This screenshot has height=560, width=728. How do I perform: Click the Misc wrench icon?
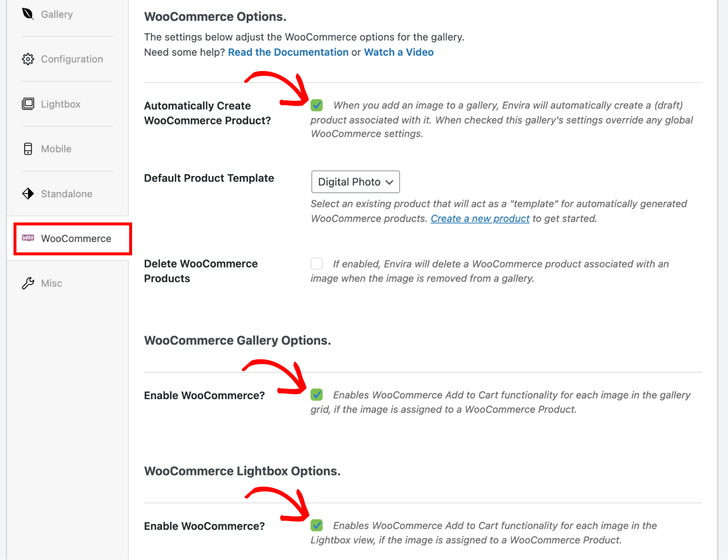pyautogui.click(x=28, y=284)
